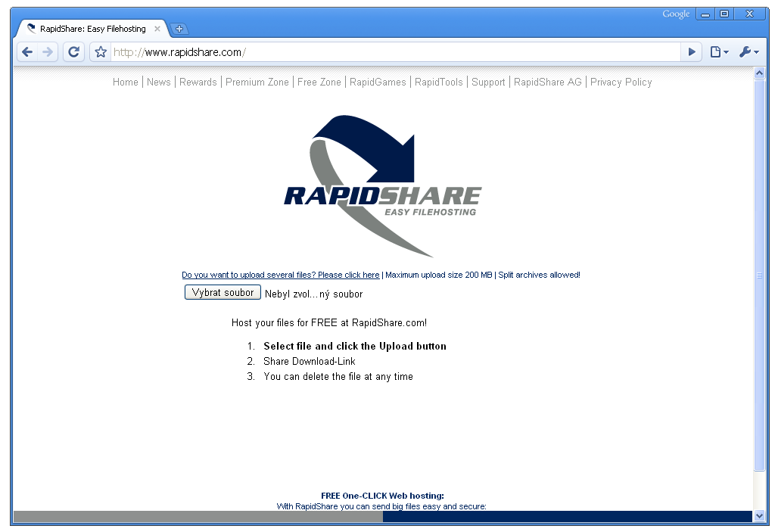Close the browser window
Screen dimensions: 775x532
(x=750, y=14)
